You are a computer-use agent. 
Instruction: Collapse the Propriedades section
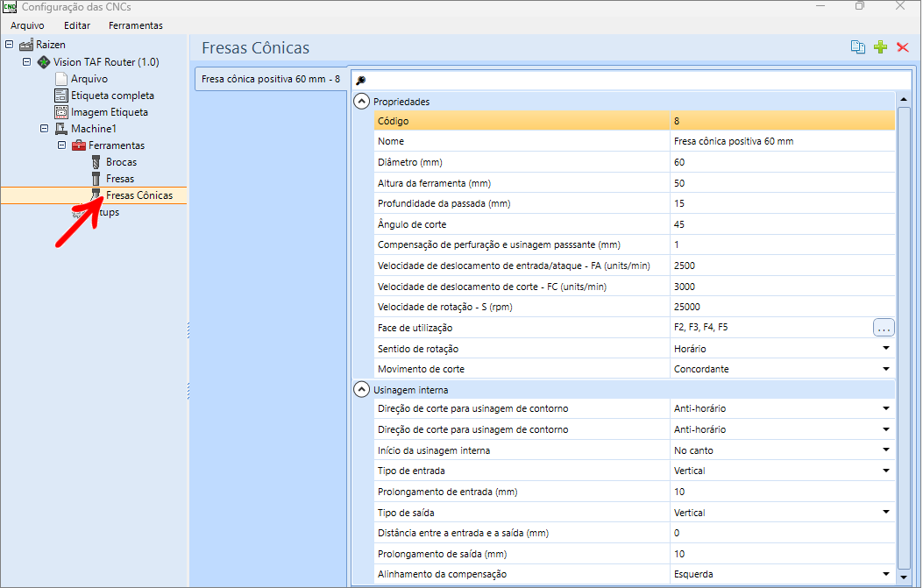[x=361, y=102]
